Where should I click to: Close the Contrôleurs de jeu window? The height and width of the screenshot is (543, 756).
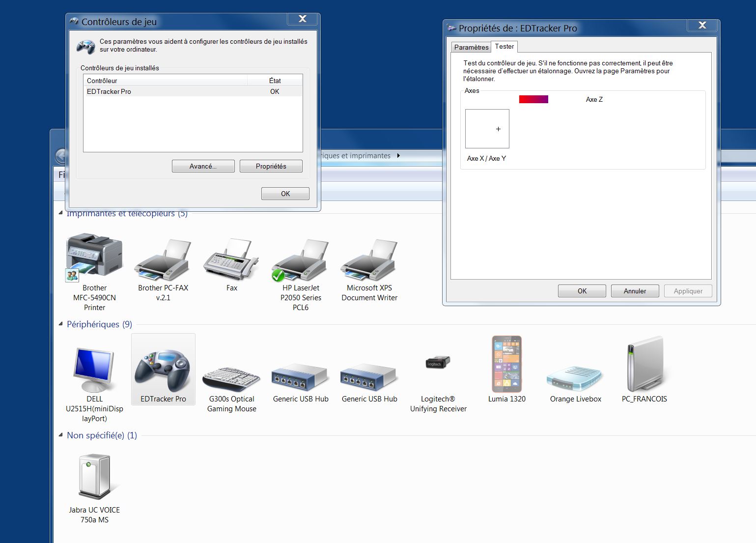coord(303,19)
